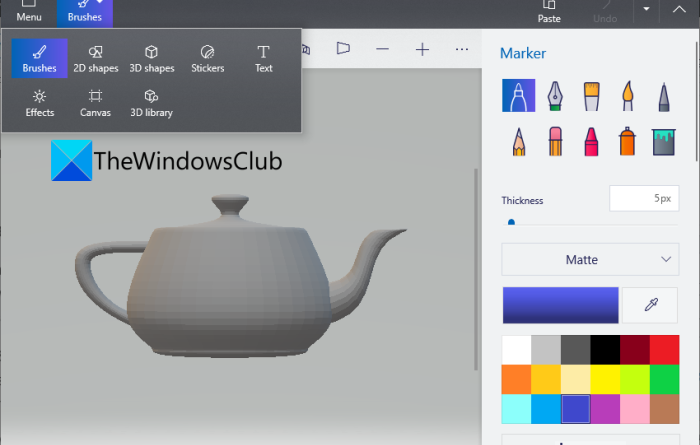Pick the gold color swatch
Image resolution: width=700 pixels, height=445 pixels.
[x=546, y=379]
